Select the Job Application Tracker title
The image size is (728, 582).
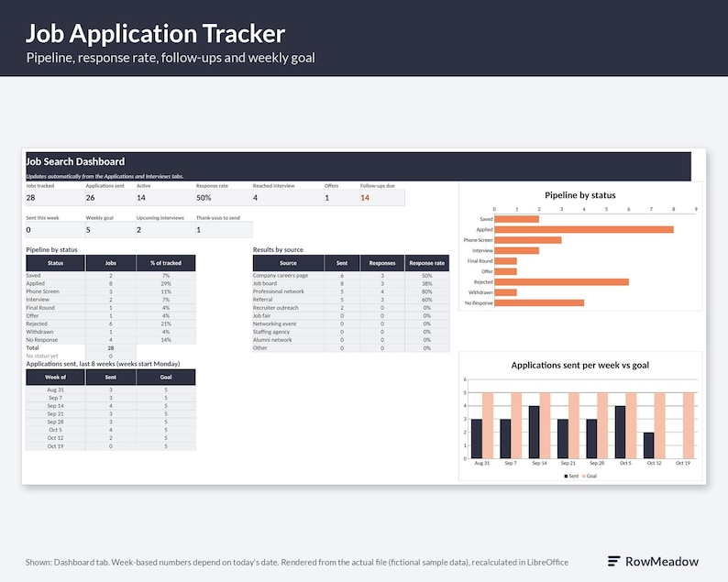click(x=155, y=33)
